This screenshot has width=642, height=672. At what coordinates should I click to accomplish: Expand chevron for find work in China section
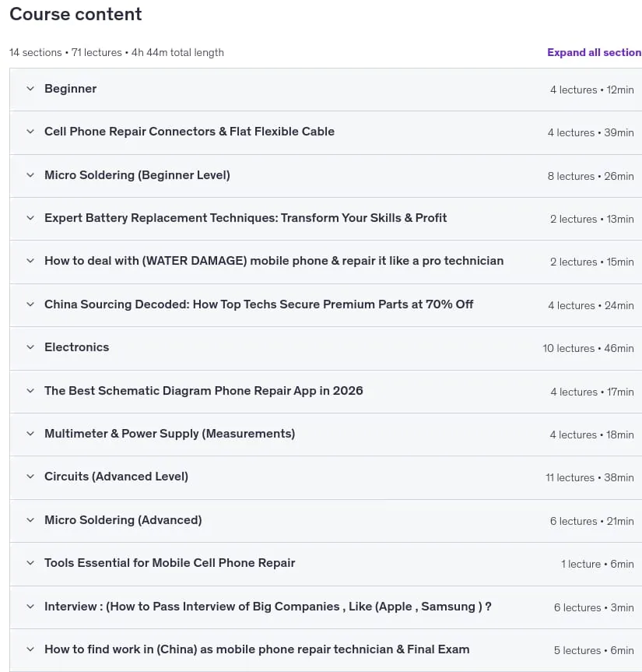[30, 649]
